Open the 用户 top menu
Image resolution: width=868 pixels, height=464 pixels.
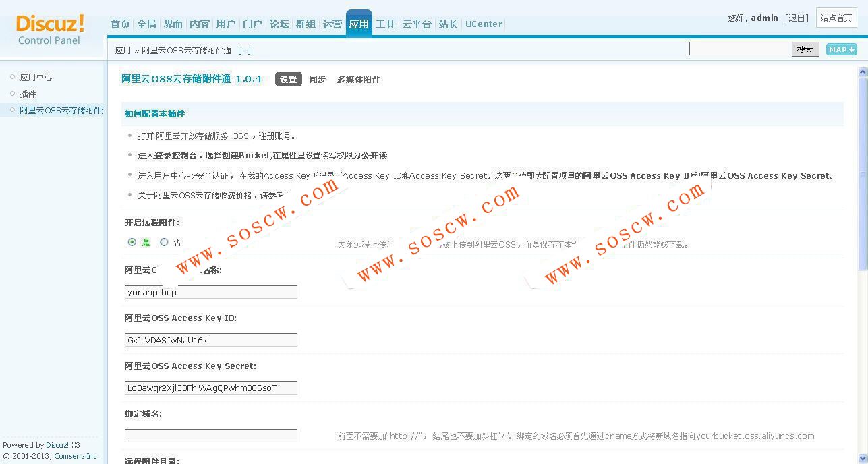click(226, 24)
